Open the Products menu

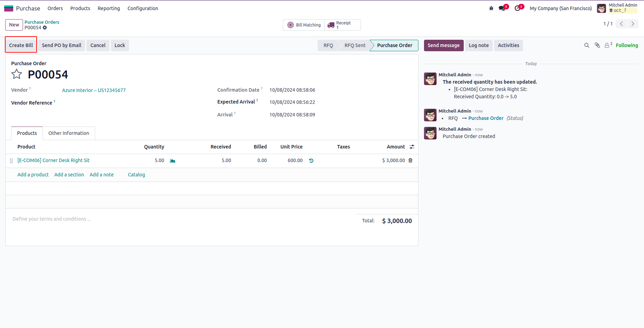[80, 8]
